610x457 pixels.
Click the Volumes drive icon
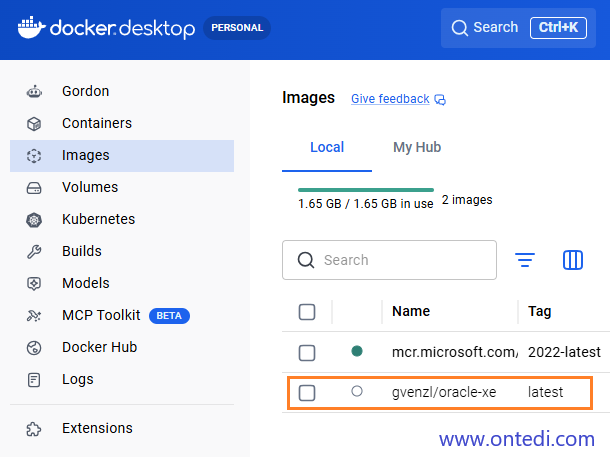34,188
